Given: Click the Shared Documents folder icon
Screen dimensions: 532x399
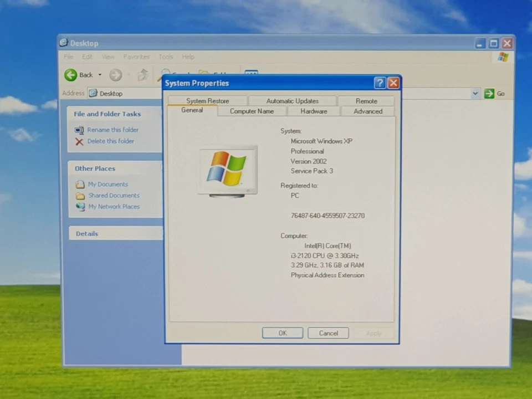Looking at the screenshot, I should tap(80, 196).
